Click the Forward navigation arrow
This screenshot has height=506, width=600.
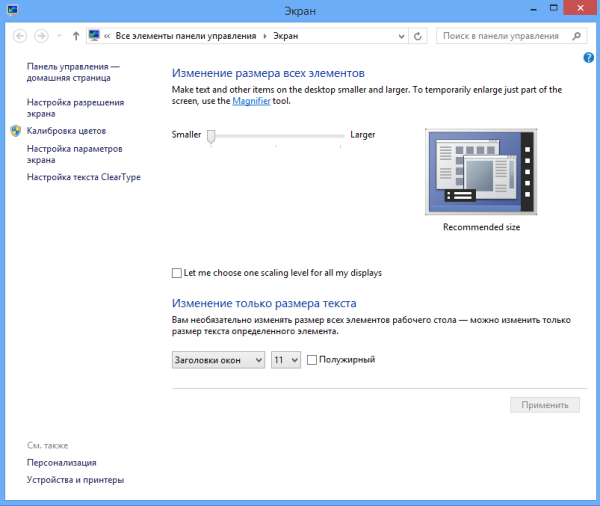click(x=41, y=36)
